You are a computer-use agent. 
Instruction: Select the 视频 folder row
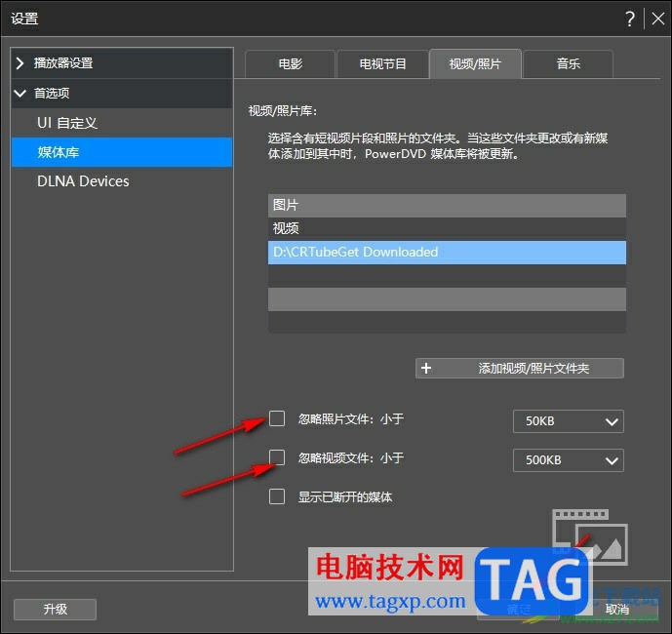pyautogui.click(x=447, y=228)
